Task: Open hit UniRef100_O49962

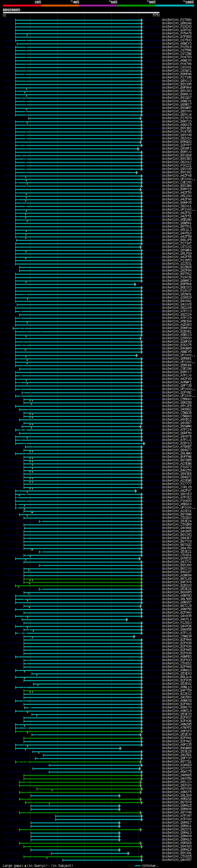Action: (x=177, y=410)
